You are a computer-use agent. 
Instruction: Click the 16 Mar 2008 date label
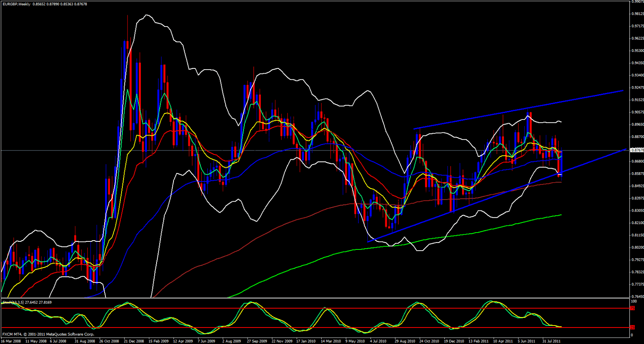tap(11, 341)
